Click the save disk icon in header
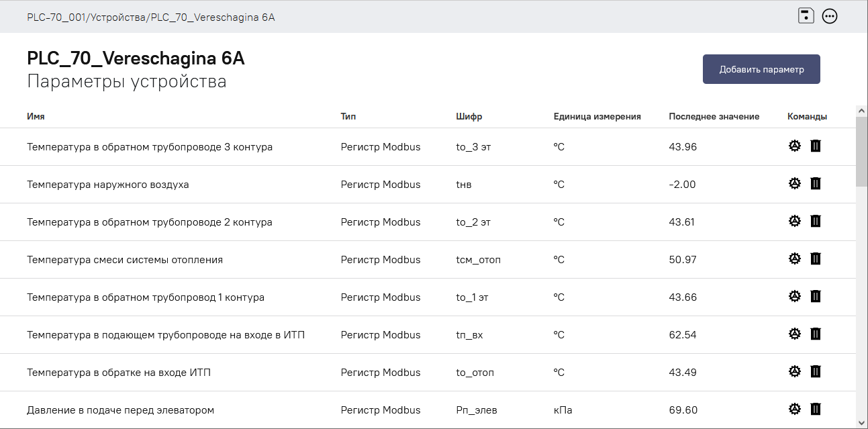The height and width of the screenshot is (429, 868). (806, 16)
